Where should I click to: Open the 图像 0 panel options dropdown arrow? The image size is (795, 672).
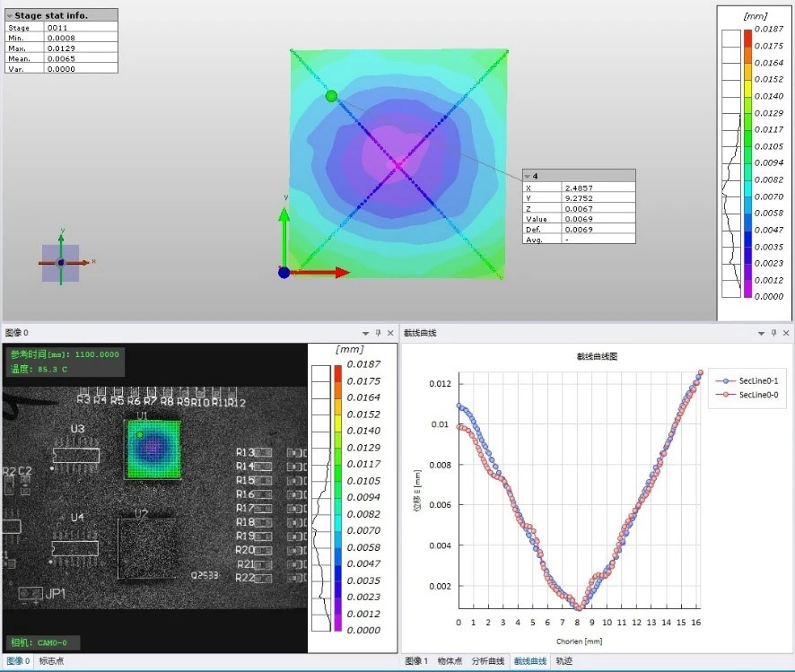(365, 334)
